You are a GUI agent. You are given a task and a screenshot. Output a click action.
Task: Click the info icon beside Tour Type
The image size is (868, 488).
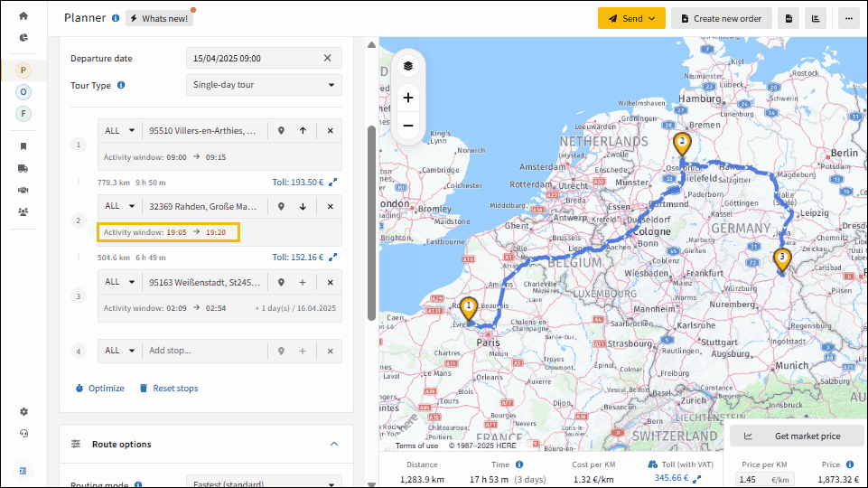point(121,85)
